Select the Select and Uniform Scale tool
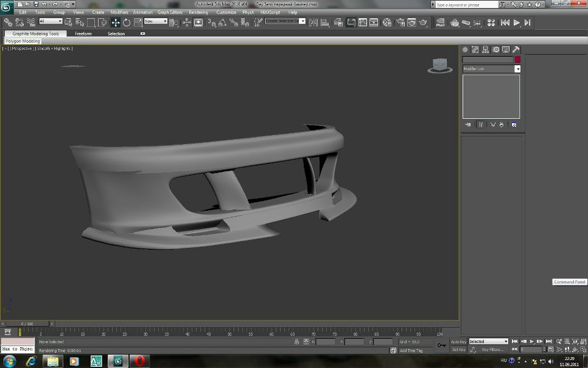 138,23
